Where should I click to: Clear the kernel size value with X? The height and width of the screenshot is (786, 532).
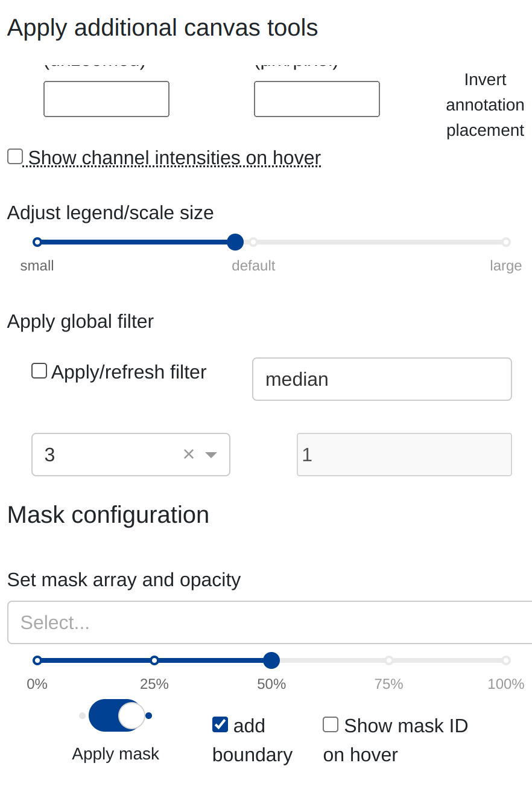(189, 455)
